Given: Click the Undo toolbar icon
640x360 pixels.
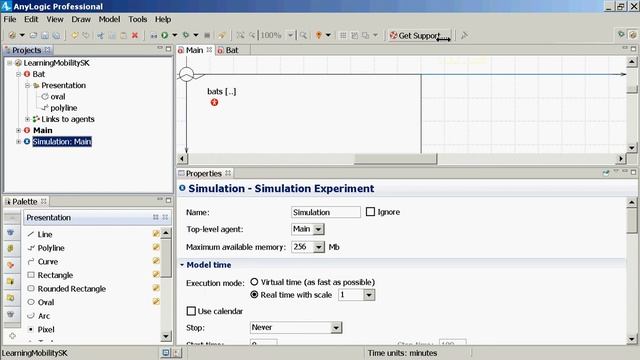Looking at the screenshot, I should coord(75,36).
